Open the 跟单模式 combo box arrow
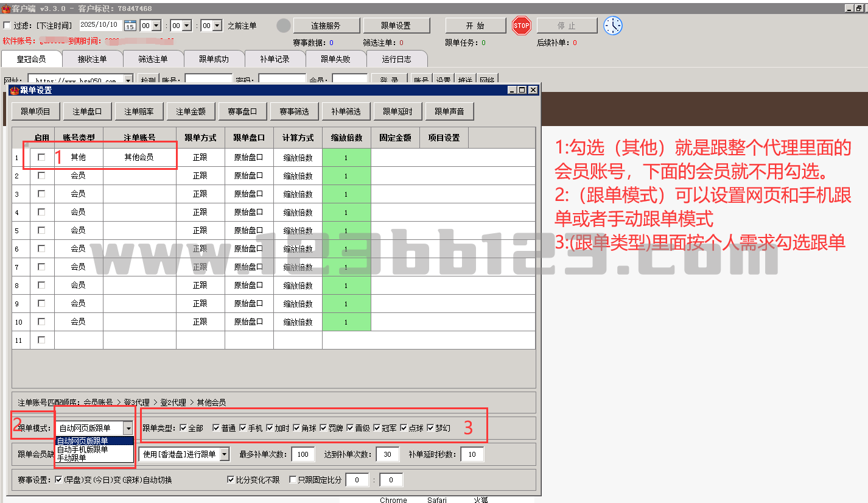868x503 pixels. coord(128,429)
